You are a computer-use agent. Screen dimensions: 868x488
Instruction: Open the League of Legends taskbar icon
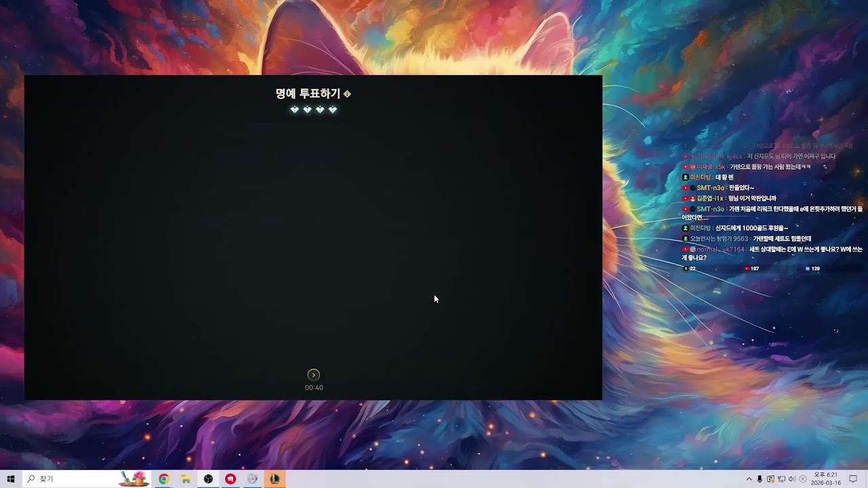[275, 479]
